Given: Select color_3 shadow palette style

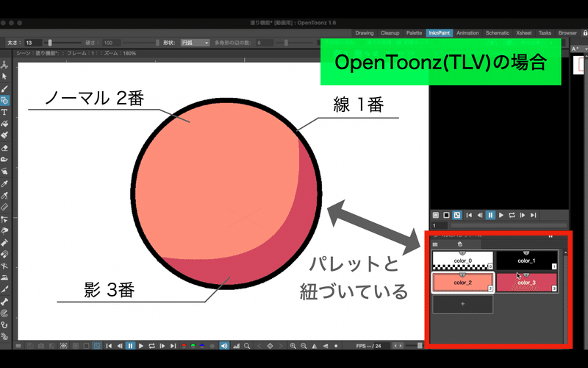Looking at the screenshot, I should tap(526, 283).
